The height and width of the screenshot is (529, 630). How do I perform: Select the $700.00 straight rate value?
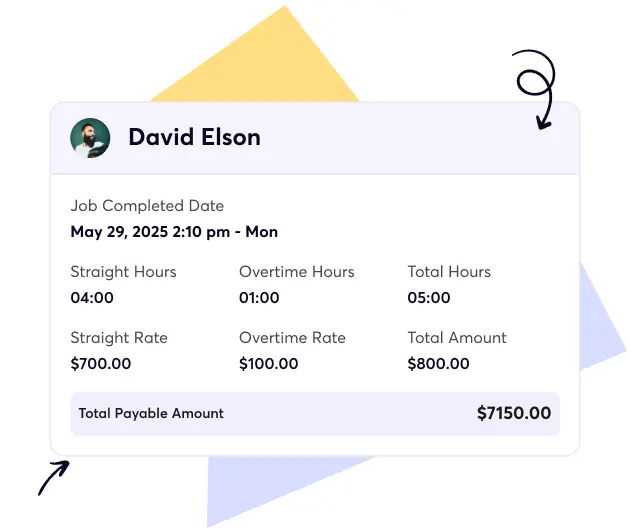(100, 364)
